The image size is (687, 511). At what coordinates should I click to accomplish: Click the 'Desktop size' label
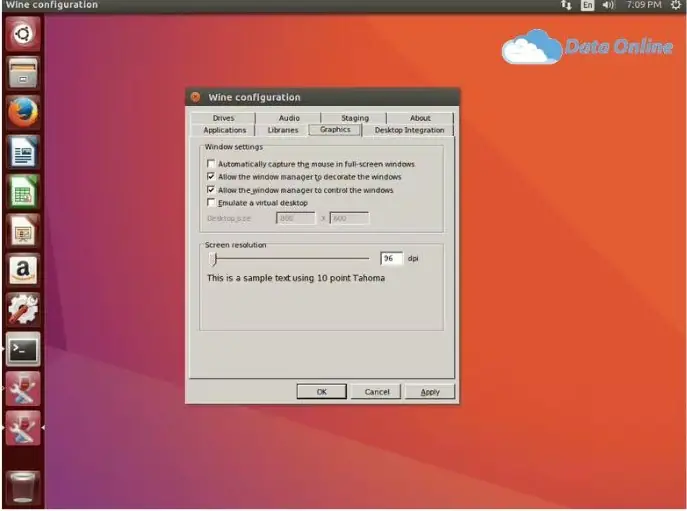click(229, 218)
